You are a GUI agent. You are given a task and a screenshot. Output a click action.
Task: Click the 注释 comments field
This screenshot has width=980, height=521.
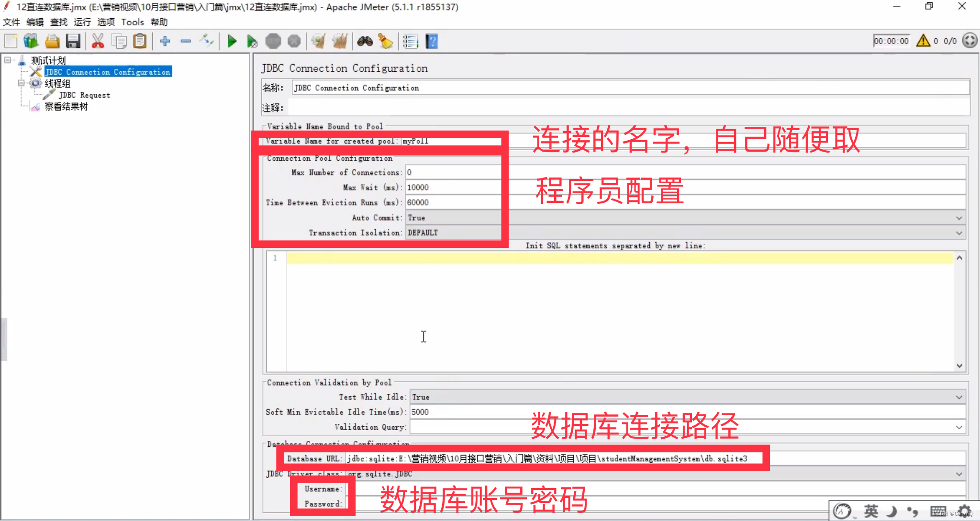click(x=629, y=108)
